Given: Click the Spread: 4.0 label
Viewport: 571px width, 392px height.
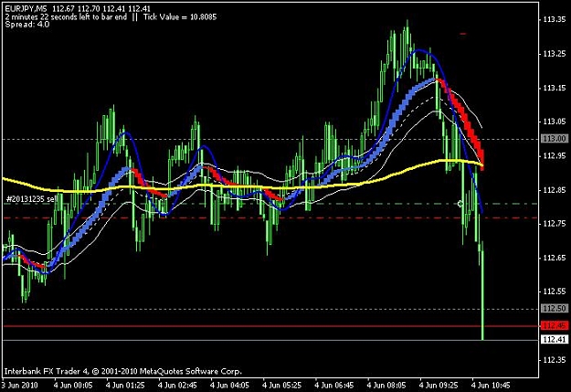Looking at the screenshot, I should [27, 25].
